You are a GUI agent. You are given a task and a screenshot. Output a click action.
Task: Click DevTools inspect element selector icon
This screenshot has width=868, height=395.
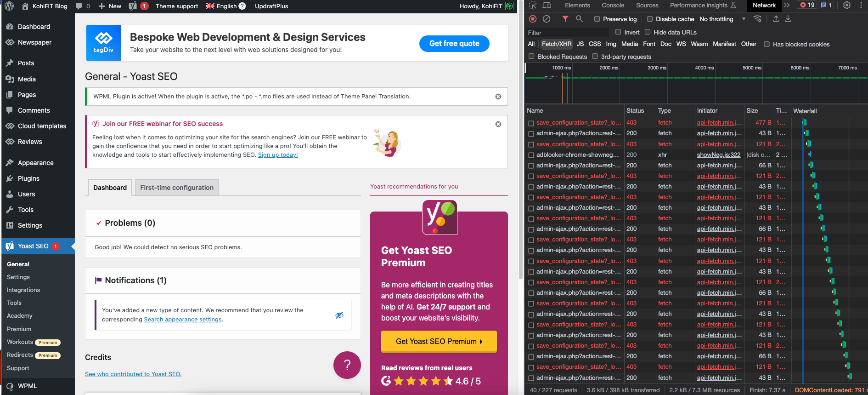point(533,6)
